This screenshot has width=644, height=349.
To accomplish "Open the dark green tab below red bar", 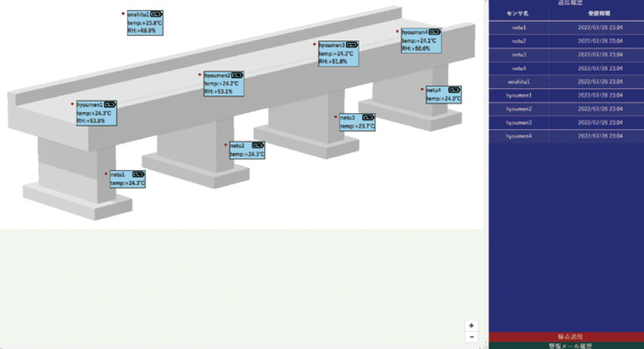I will pos(566,346).
